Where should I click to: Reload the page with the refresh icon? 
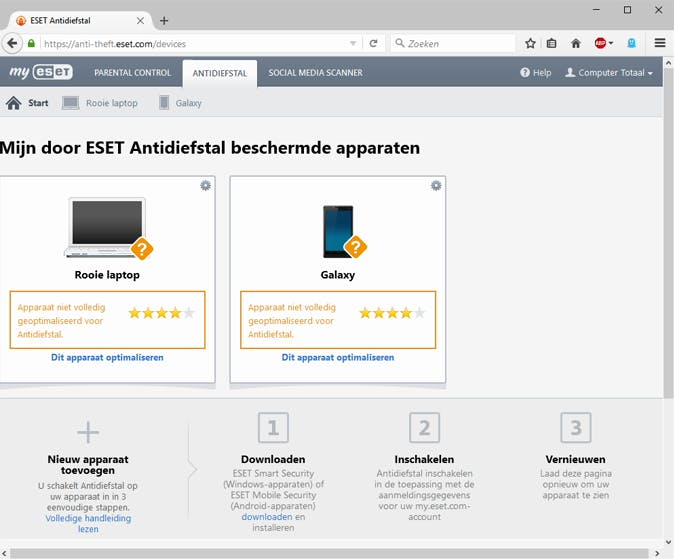pos(373,43)
